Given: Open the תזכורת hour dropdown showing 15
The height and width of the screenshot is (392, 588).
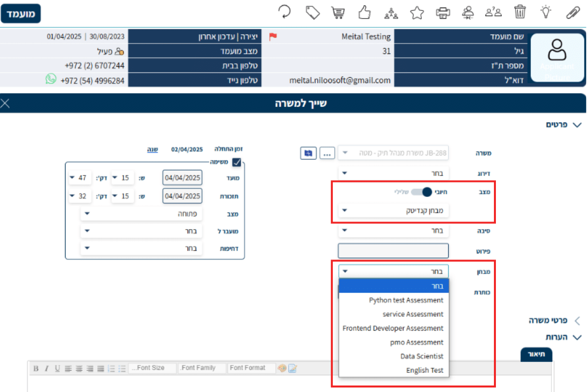Looking at the screenshot, I should coord(122,196).
